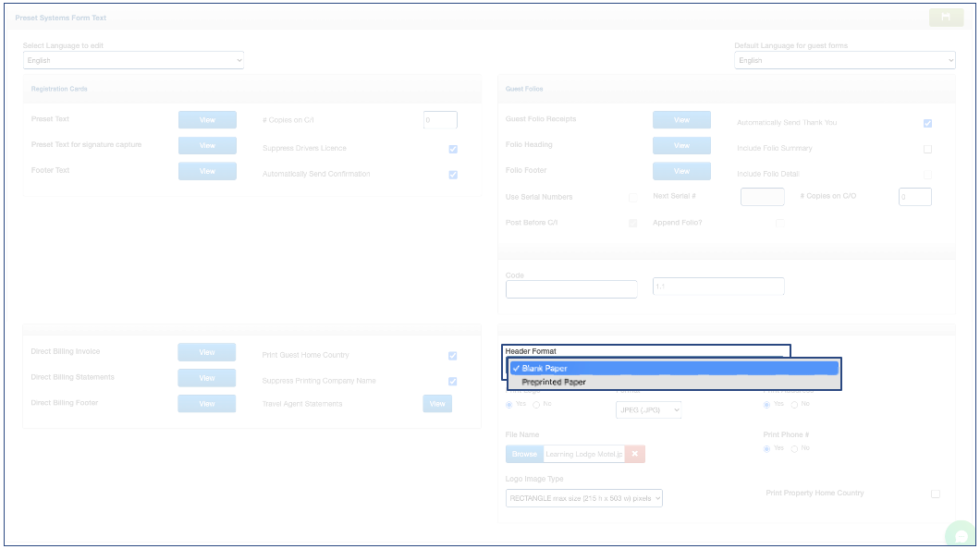Open Select Language to edit dropdown
The image size is (980, 549).
point(133,60)
